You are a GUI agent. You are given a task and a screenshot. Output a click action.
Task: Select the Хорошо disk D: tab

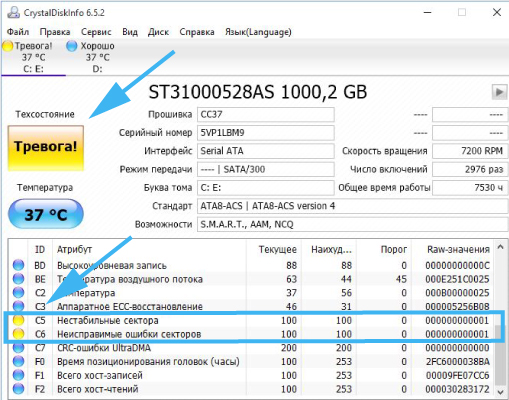pyautogui.click(x=97, y=57)
